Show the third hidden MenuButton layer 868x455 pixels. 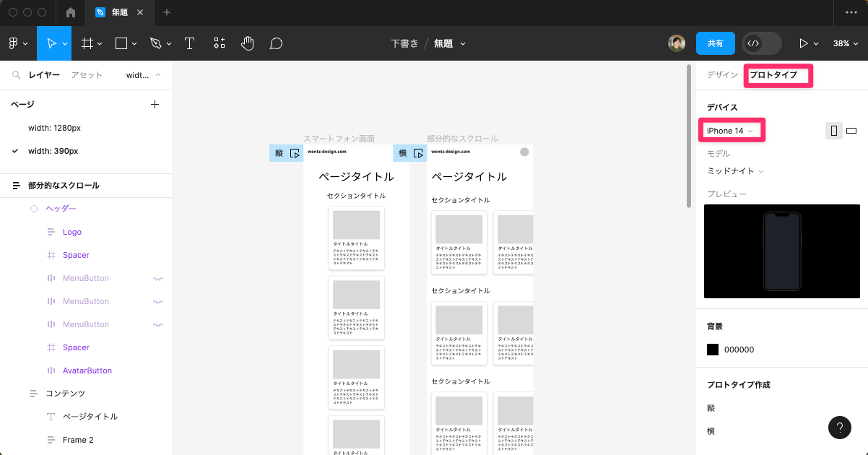(157, 324)
